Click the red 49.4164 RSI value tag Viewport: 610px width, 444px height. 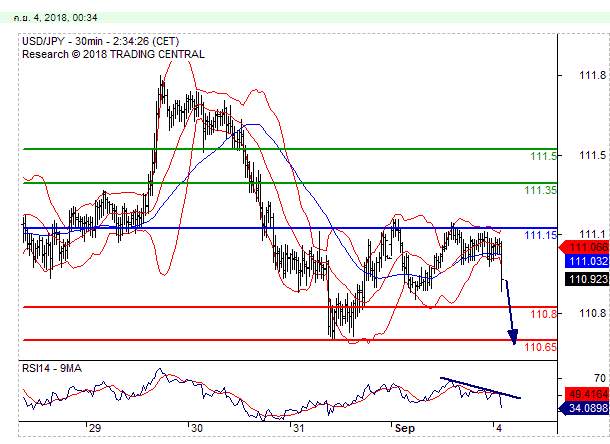(x=587, y=394)
